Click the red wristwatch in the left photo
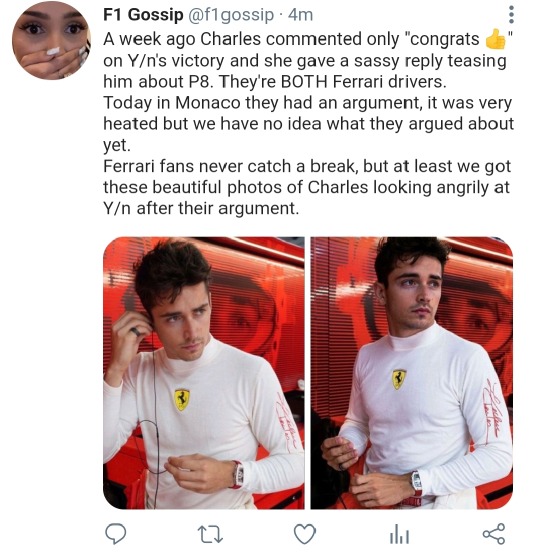Viewport: 540px width, 555px height. click(x=238, y=475)
